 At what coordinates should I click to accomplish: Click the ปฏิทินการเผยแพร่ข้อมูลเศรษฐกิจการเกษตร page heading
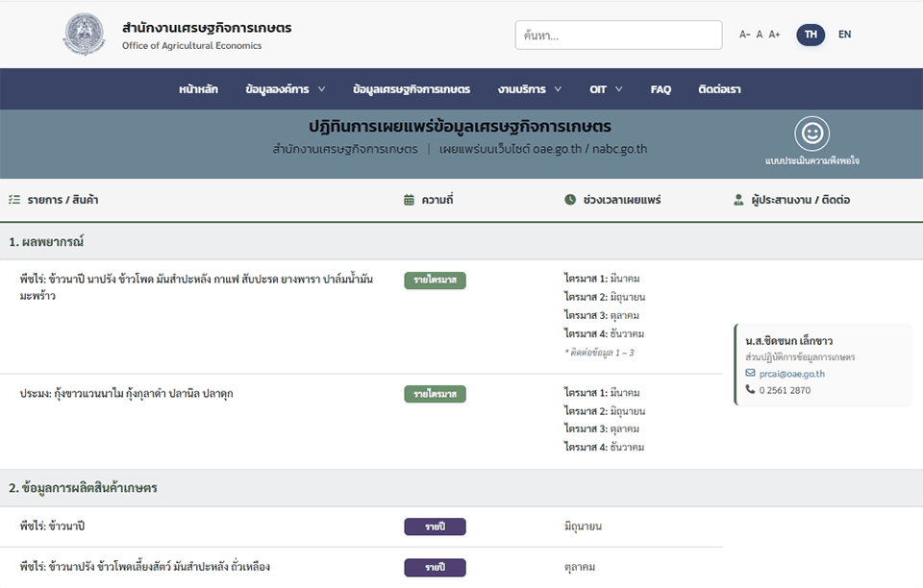(460, 127)
